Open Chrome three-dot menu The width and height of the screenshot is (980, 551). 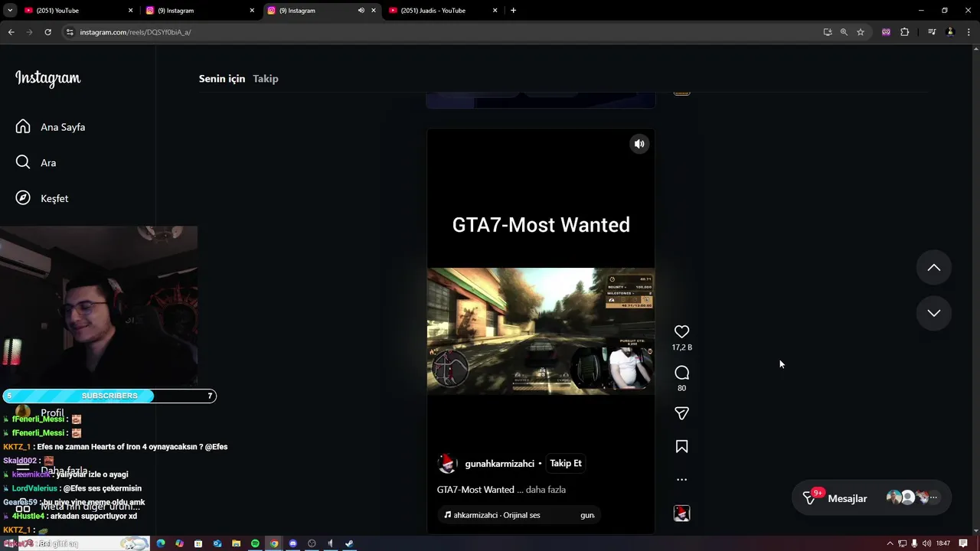[x=969, y=32]
